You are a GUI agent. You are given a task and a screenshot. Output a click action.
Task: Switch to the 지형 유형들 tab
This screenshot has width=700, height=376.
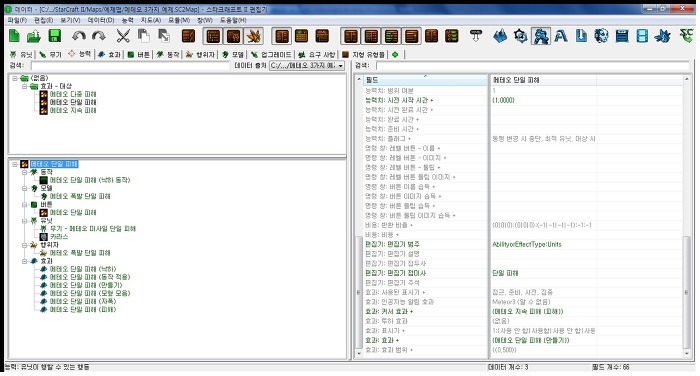(x=363, y=54)
